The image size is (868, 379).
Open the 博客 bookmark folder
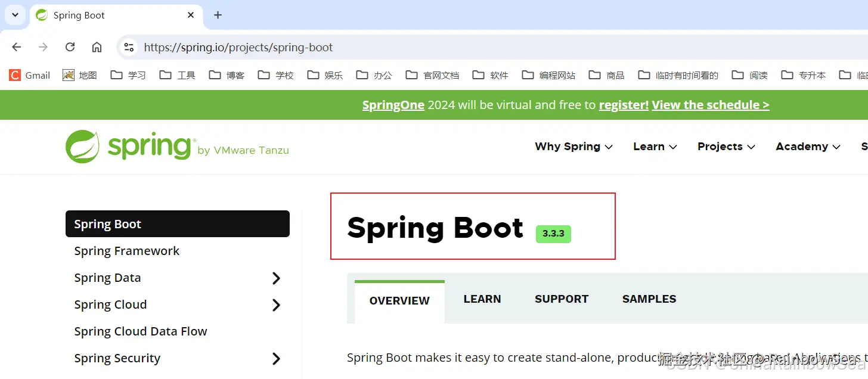(227, 75)
